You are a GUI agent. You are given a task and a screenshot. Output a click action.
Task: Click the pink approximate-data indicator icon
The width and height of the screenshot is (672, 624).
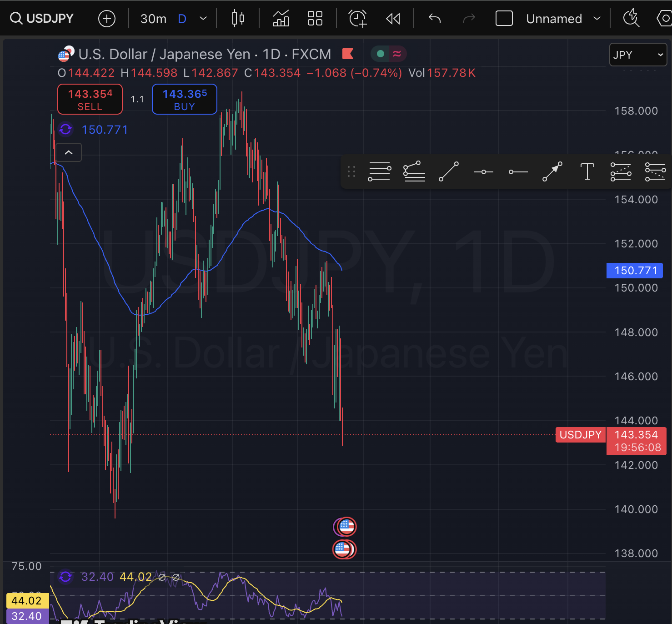[397, 54]
